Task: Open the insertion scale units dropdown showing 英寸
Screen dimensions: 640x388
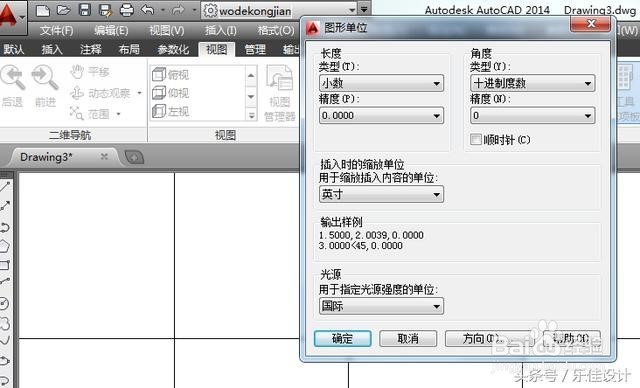Action: [381, 194]
